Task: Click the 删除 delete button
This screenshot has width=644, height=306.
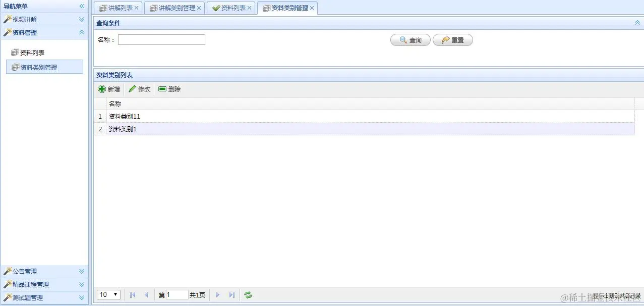Action: 170,89
